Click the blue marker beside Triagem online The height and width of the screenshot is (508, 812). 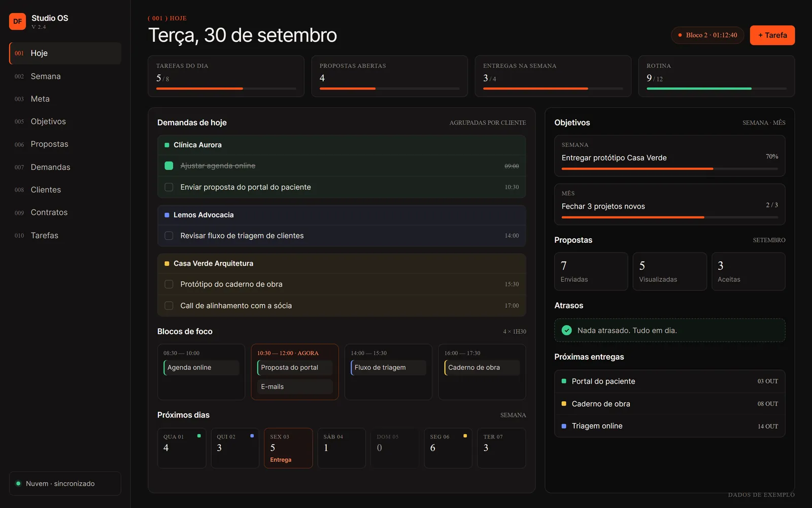coord(564,426)
